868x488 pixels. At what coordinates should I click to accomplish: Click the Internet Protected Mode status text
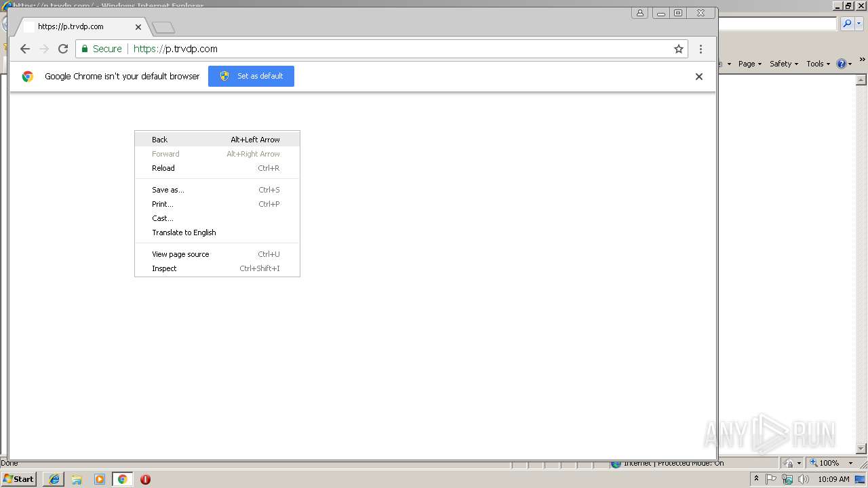674,464
